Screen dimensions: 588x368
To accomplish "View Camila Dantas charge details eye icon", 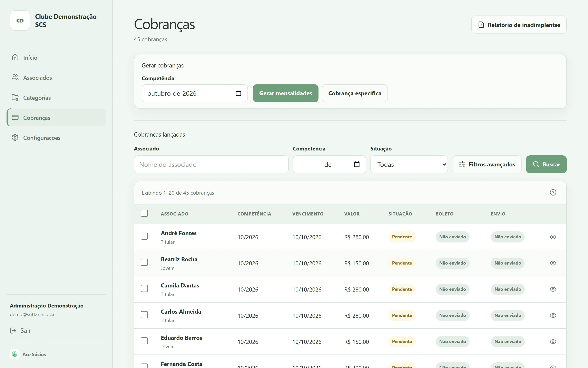I will [553, 289].
